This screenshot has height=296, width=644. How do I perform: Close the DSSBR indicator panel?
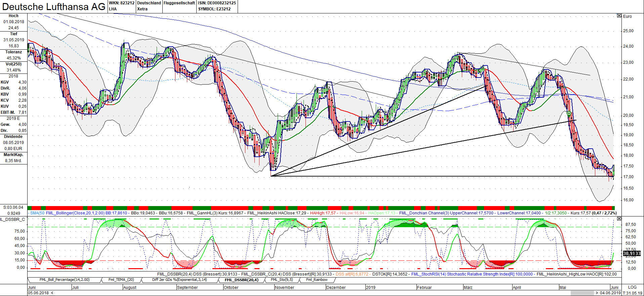coord(619,219)
